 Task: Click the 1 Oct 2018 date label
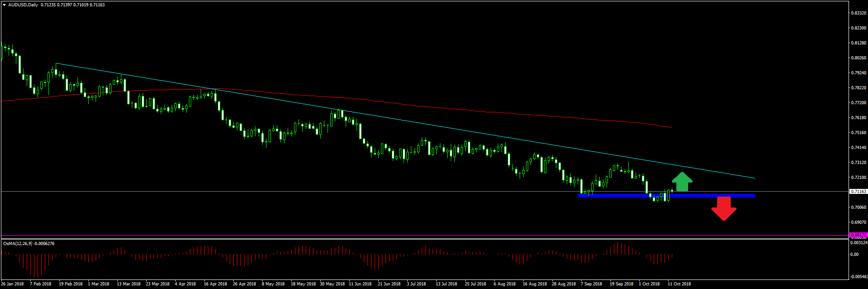[x=649, y=284]
